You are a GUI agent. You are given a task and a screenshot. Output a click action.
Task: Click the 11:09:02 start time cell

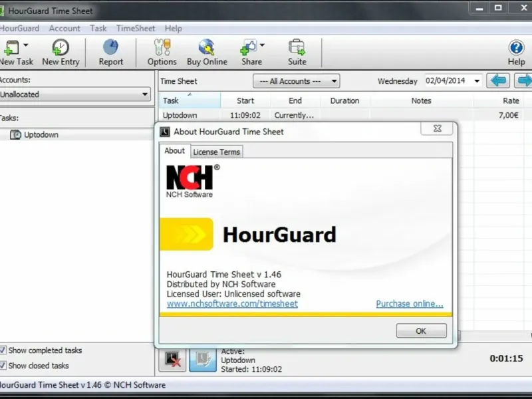click(x=245, y=115)
